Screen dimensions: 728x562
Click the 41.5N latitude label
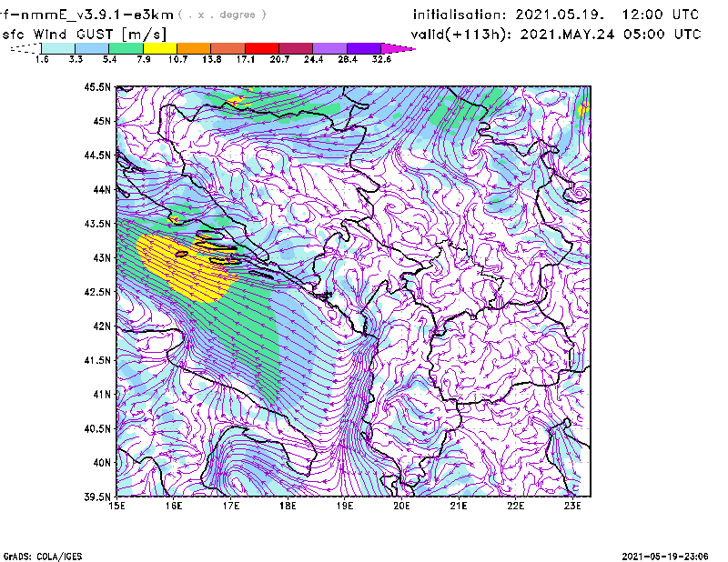coord(97,360)
